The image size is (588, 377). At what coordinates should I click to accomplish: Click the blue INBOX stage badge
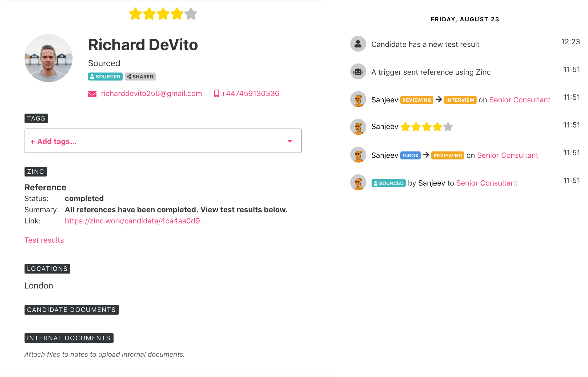[410, 155]
